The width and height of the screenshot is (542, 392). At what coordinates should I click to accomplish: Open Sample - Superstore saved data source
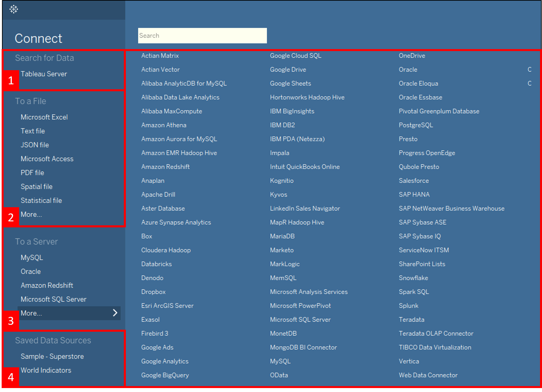click(x=52, y=356)
